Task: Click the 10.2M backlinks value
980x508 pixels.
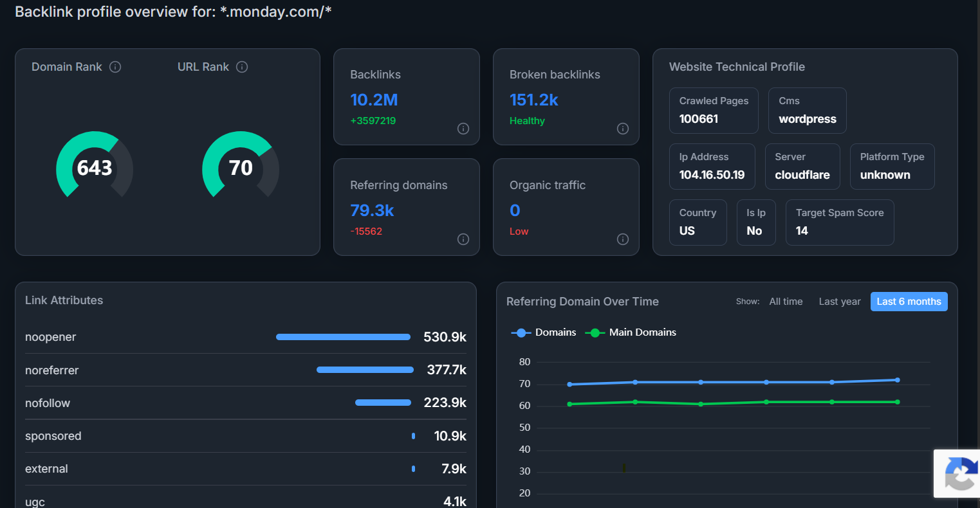Action: [374, 100]
